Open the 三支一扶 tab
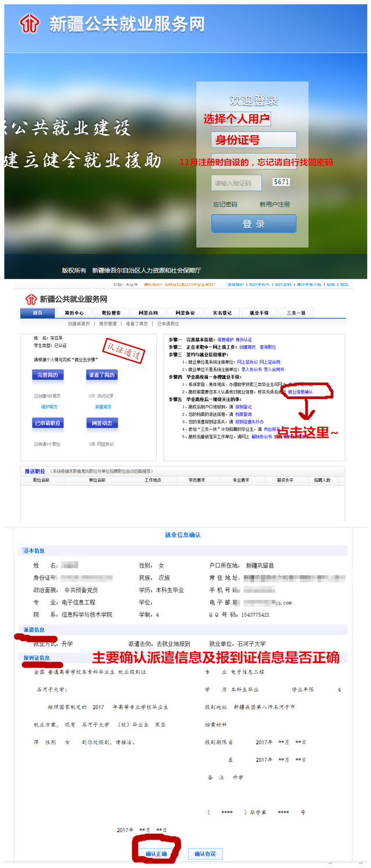This screenshot has height=868, width=371. click(x=296, y=313)
